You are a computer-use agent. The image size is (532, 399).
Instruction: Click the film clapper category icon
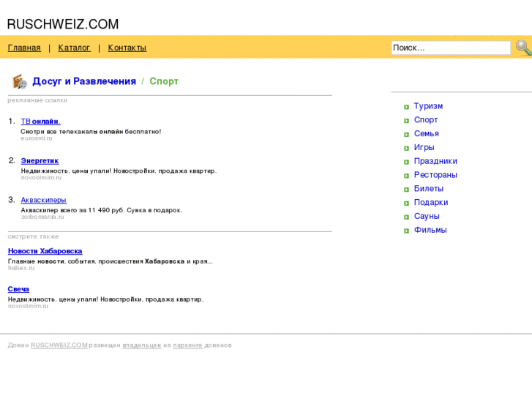[x=20, y=82]
